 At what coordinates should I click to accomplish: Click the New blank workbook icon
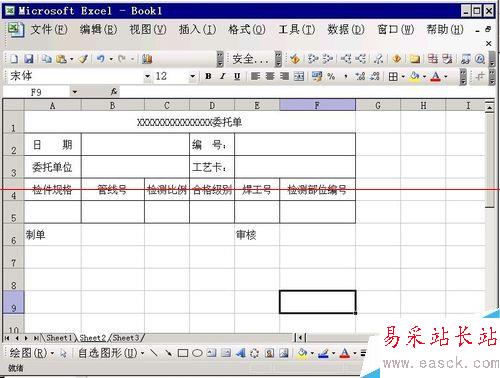[x=14, y=59]
